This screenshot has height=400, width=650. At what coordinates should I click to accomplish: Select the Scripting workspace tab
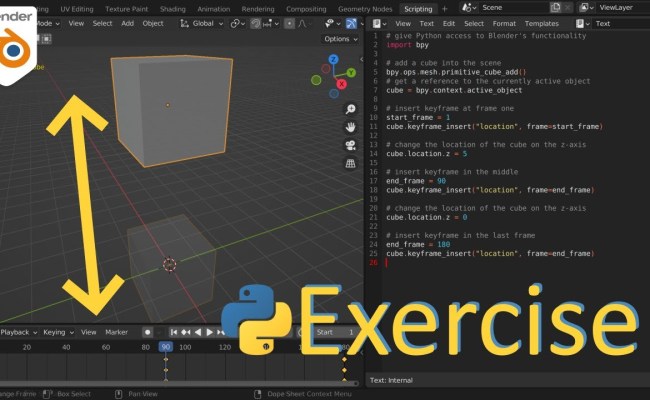[x=418, y=9]
